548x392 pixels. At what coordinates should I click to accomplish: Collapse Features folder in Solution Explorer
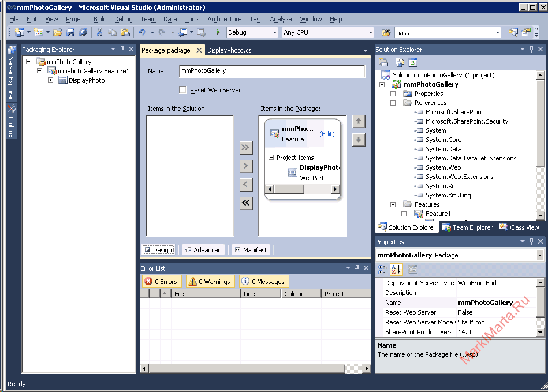[393, 204]
